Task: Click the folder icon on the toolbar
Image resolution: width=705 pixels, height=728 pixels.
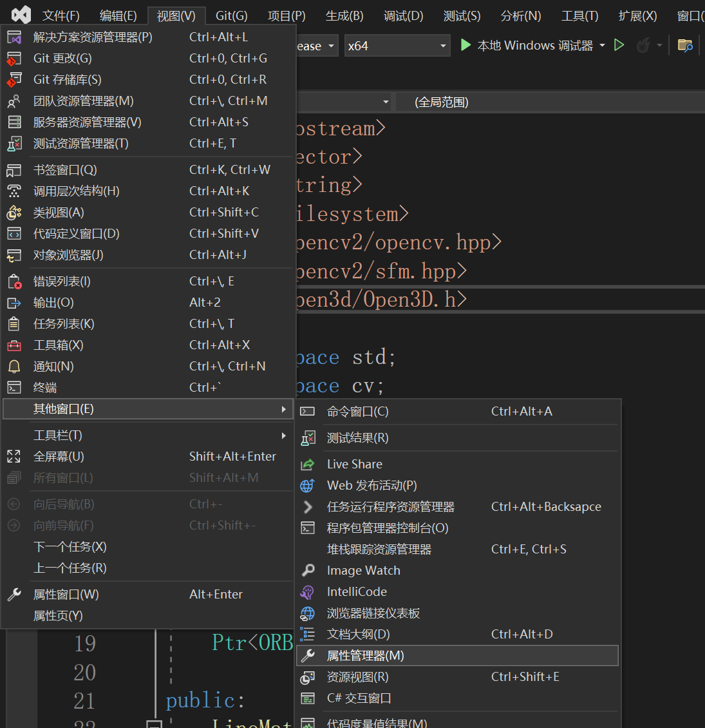Action: click(x=684, y=45)
